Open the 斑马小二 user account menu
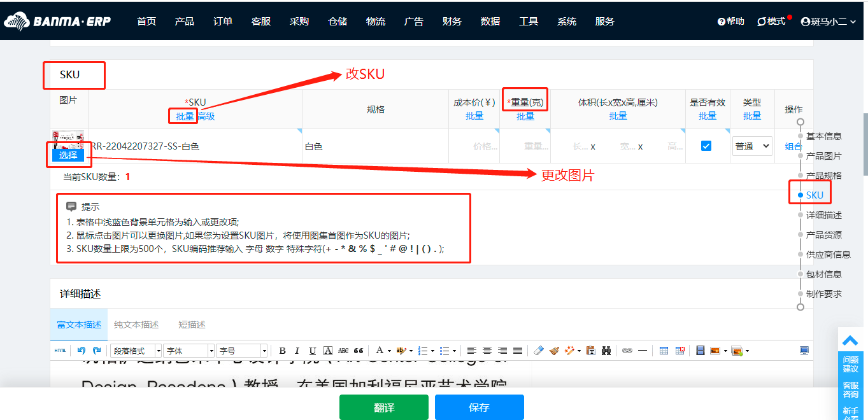 pos(829,22)
